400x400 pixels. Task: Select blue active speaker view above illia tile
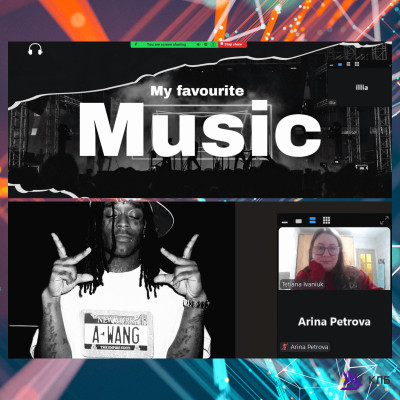[x=340, y=65]
